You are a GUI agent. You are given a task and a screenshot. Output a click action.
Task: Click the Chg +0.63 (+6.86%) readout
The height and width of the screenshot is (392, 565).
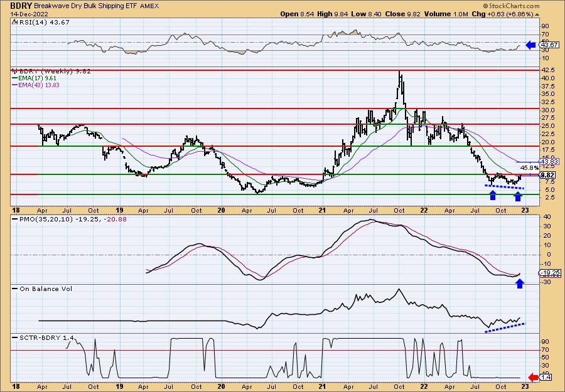(x=502, y=14)
